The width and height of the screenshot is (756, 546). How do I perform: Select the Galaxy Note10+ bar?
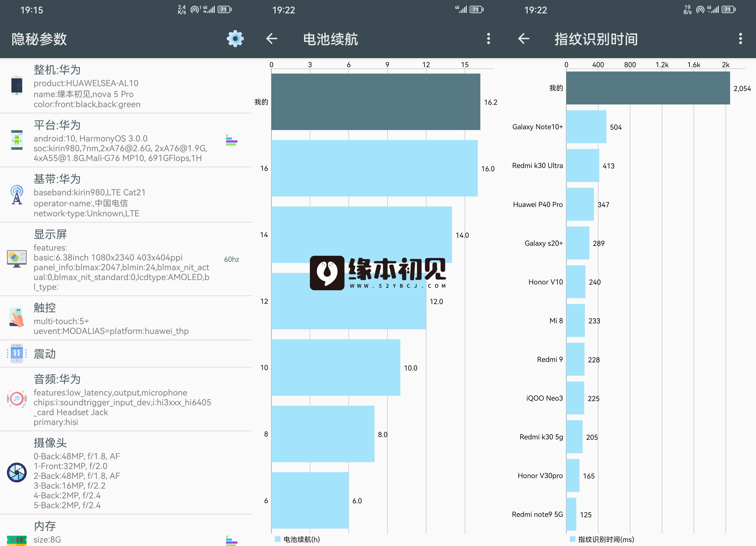pyautogui.click(x=586, y=127)
